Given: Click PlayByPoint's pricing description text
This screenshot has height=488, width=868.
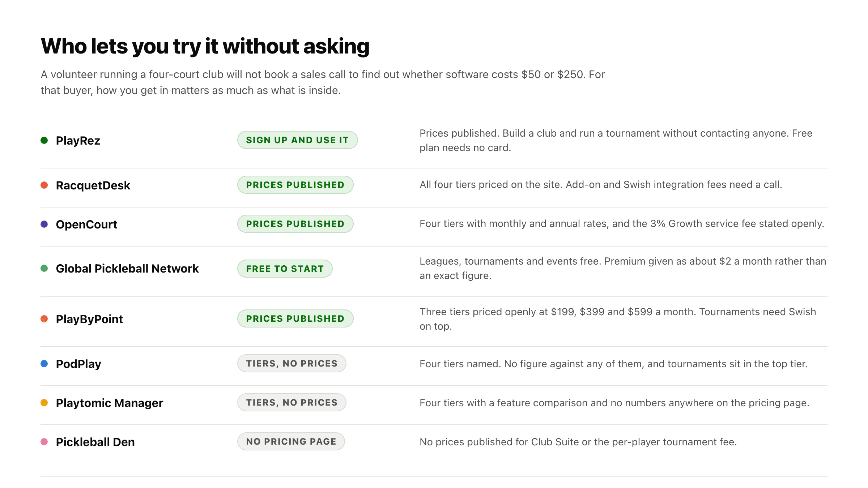Looking at the screenshot, I should tap(618, 319).
